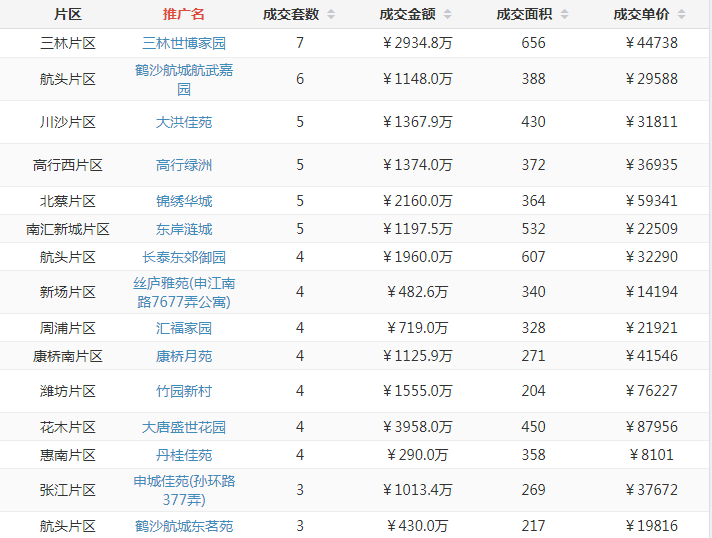Click the 成交单价 header label
The height and width of the screenshot is (538, 712).
coord(641,14)
